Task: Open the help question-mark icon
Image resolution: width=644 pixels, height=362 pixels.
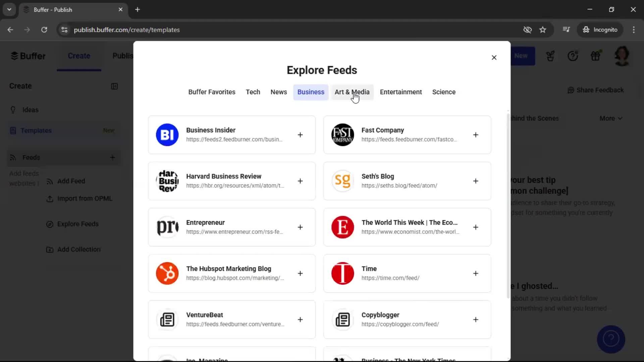Action: point(573,56)
